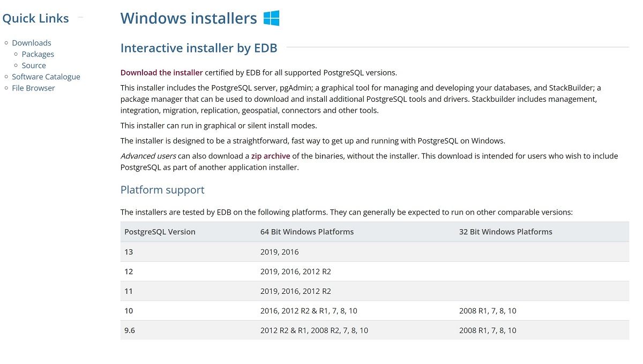The height and width of the screenshot is (364, 643).
Task: Go to the Packages sub-link
Action: pos(38,54)
